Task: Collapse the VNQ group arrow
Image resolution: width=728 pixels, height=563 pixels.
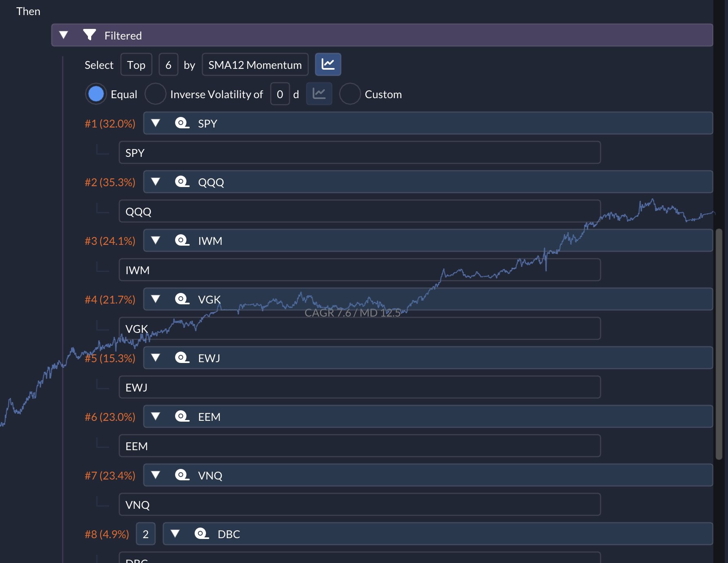Action: (156, 475)
